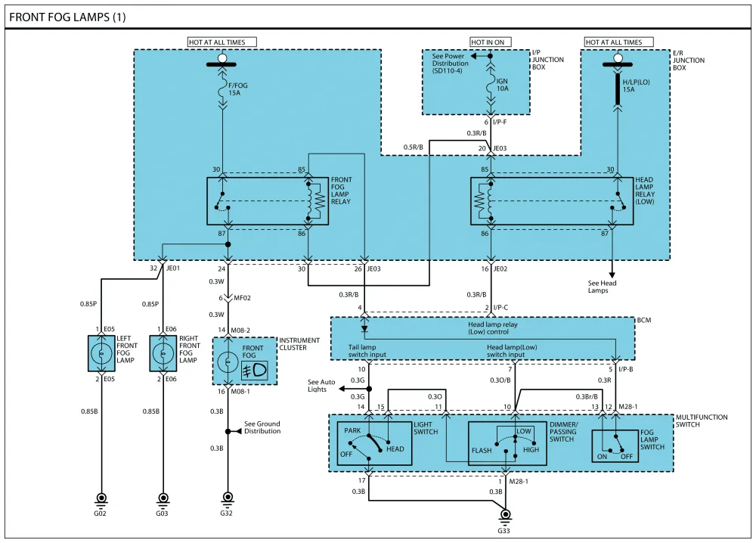Click the diode symbol inside the BCM
Image resolution: width=756 pixels, height=543 pixels.
(364, 330)
